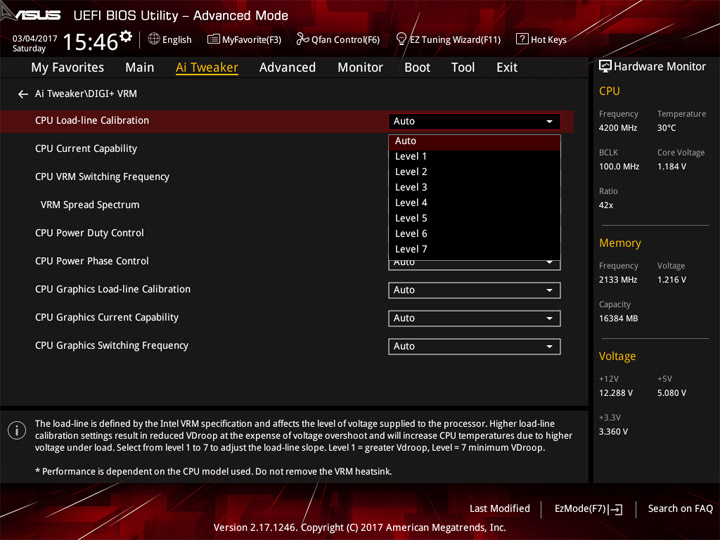This screenshot has width=720, height=540.
Task: Click the 03/04/2017 date text
Action: (35, 39)
